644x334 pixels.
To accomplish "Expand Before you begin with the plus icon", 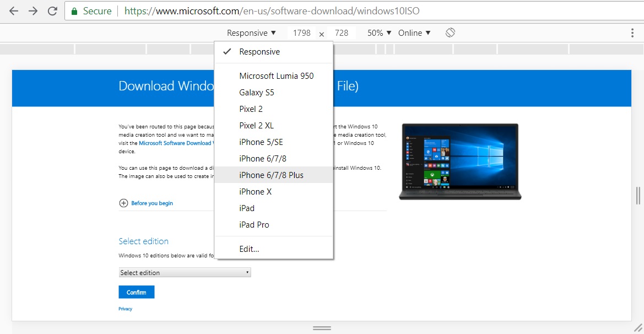I will 123,203.
